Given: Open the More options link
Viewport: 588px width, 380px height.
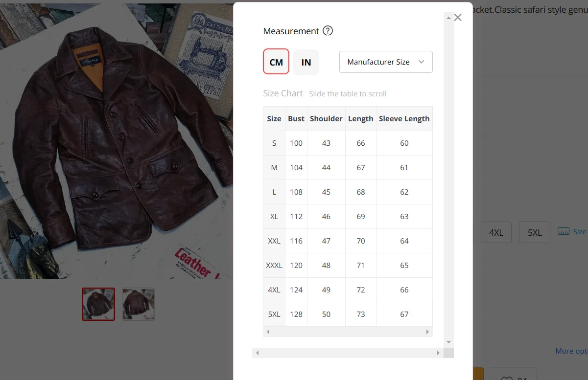Looking at the screenshot, I should 571,351.
